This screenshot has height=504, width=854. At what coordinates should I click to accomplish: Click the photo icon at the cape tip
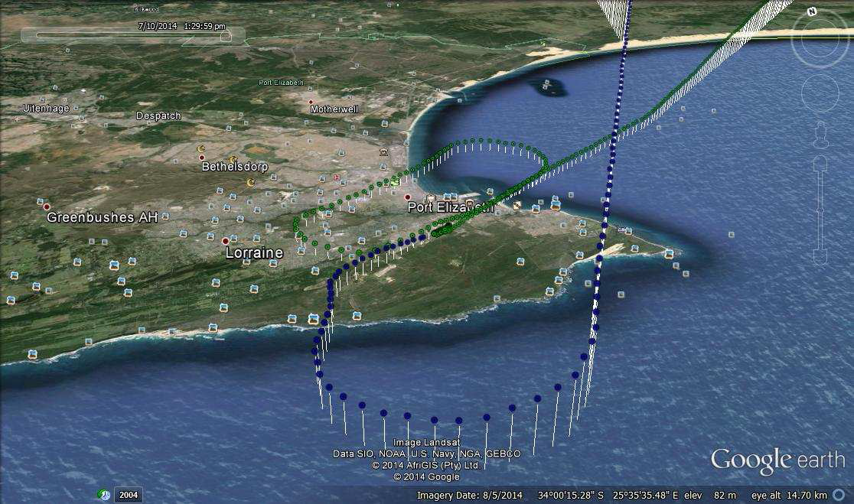[x=670, y=253]
